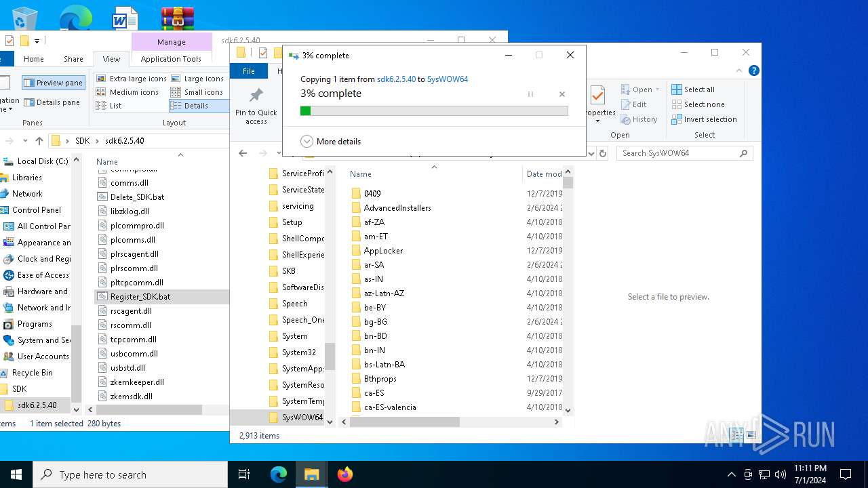
Task: Switch to List layout
Action: point(109,106)
